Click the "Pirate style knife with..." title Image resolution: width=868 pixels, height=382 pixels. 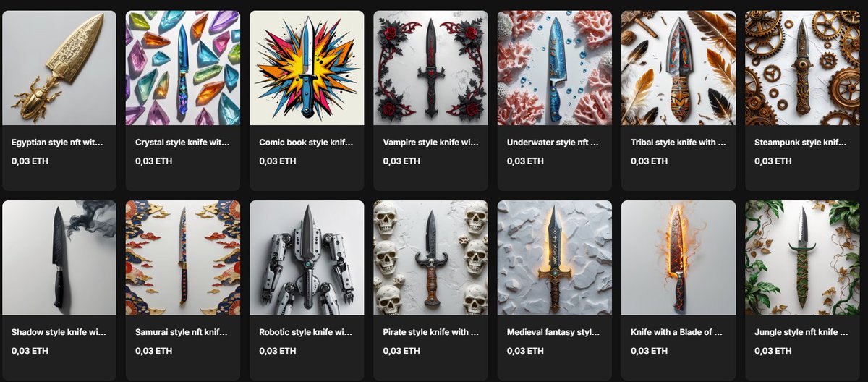tap(430, 333)
